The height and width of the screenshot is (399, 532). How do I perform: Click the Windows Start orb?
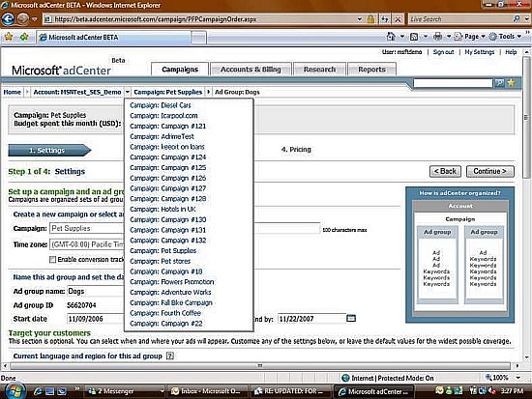click(15, 391)
